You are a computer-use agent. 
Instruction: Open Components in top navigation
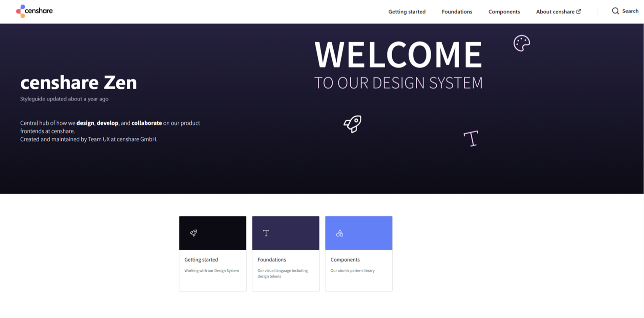tap(504, 12)
